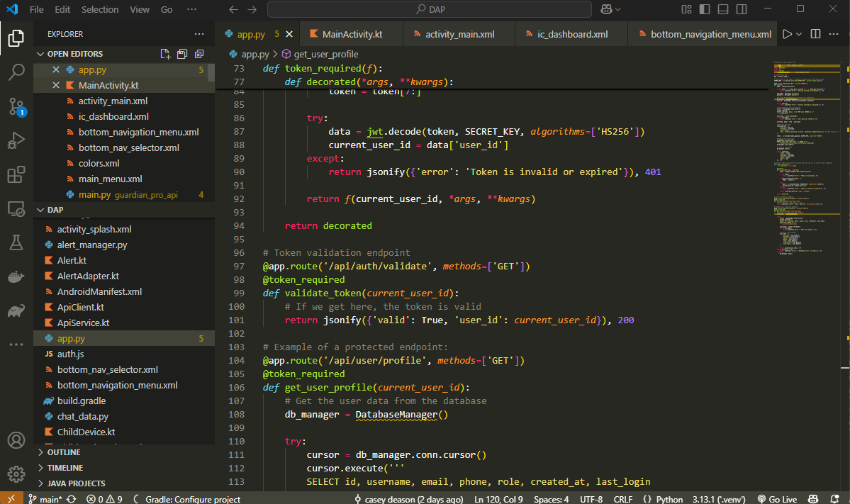Start the Go Live server
This screenshot has width=850, height=504.
(x=777, y=499)
